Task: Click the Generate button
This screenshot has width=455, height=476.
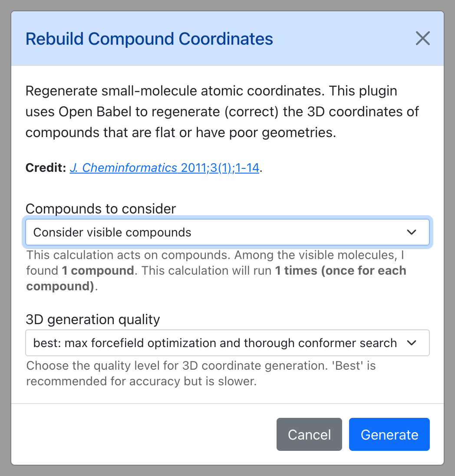Action: 389,434
